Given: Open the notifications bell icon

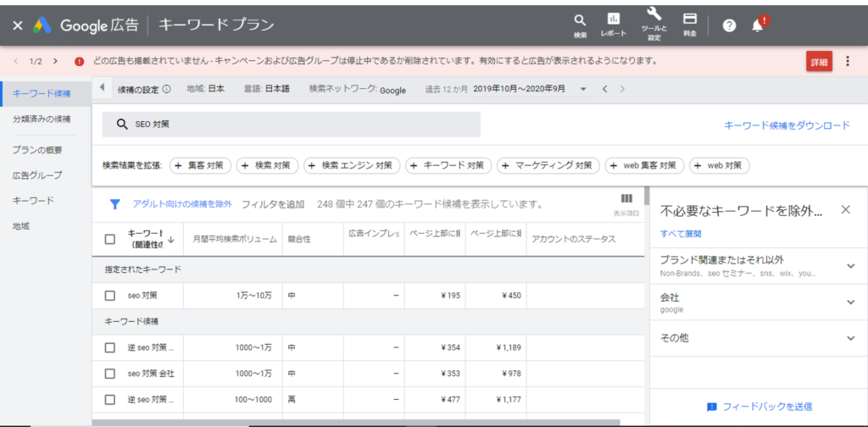Looking at the screenshot, I should (757, 25).
